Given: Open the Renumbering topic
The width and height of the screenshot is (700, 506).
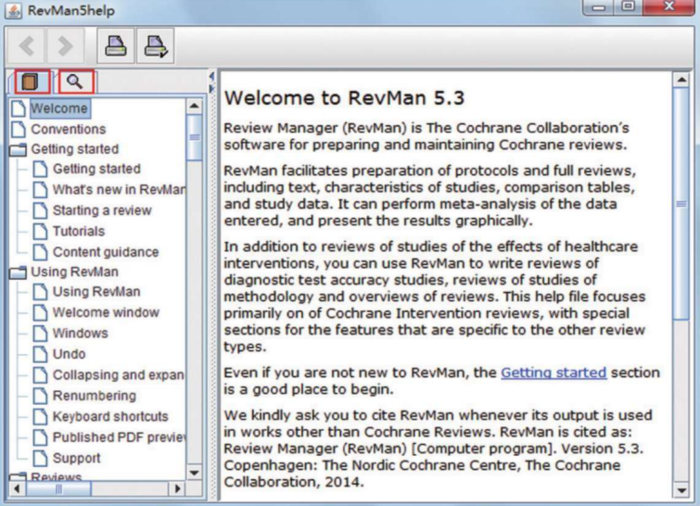Looking at the screenshot, I should click(94, 396).
